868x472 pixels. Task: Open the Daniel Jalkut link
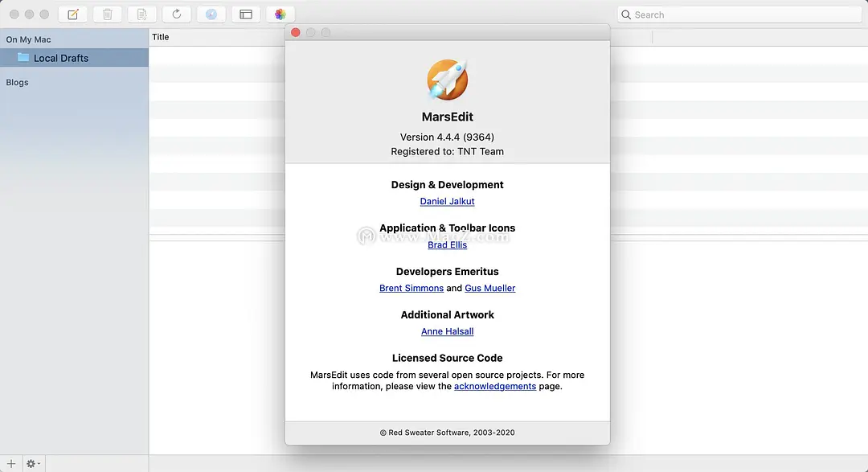tap(448, 201)
